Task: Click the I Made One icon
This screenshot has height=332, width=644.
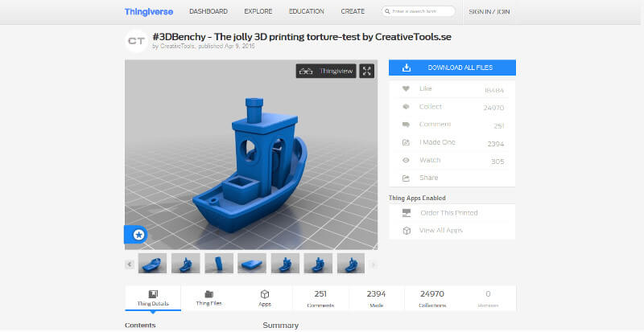Action: click(406, 142)
